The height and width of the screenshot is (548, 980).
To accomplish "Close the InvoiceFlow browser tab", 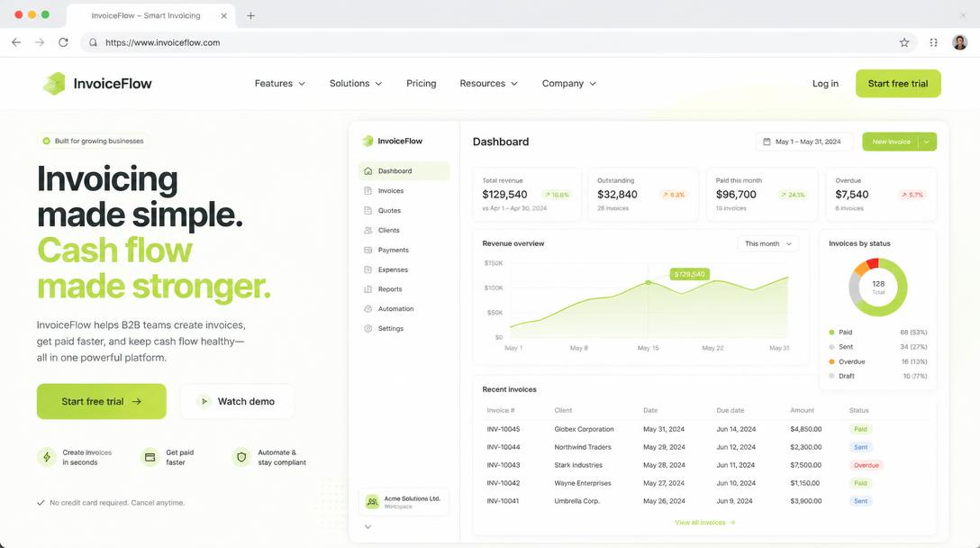I will 223,15.
